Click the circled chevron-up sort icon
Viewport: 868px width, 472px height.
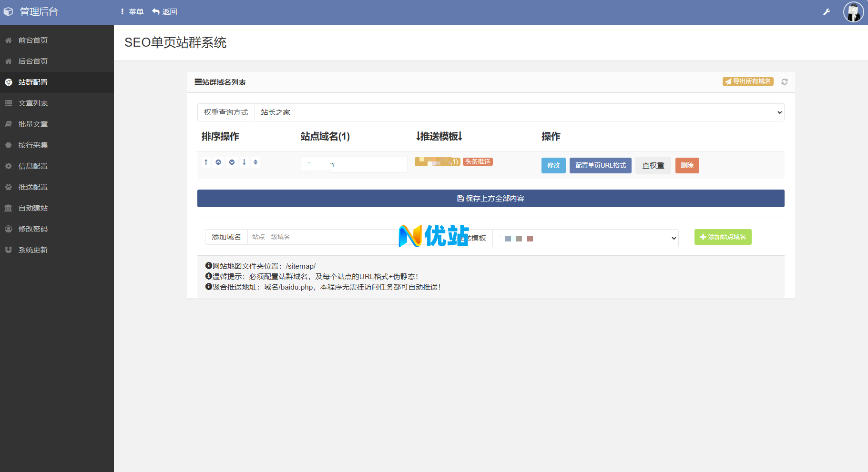pyautogui.click(x=218, y=162)
